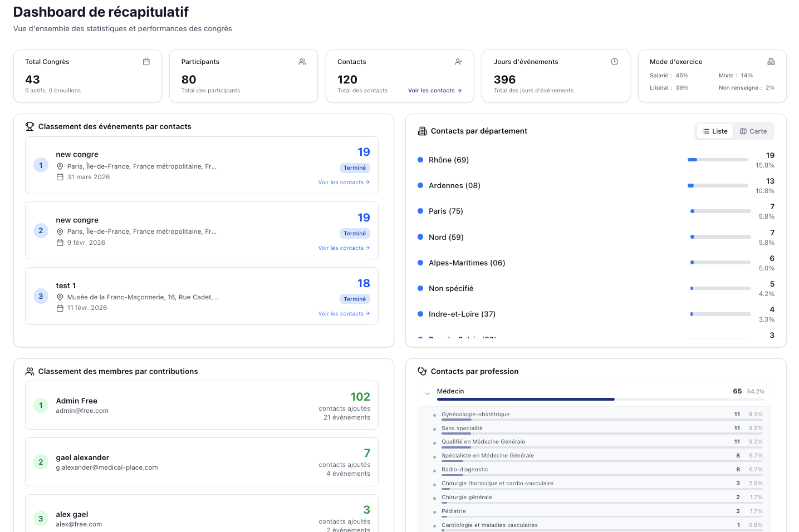Click the calendar icon next to 9 févr. 2026
The width and height of the screenshot is (799, 532).
[x=60, y=243]
